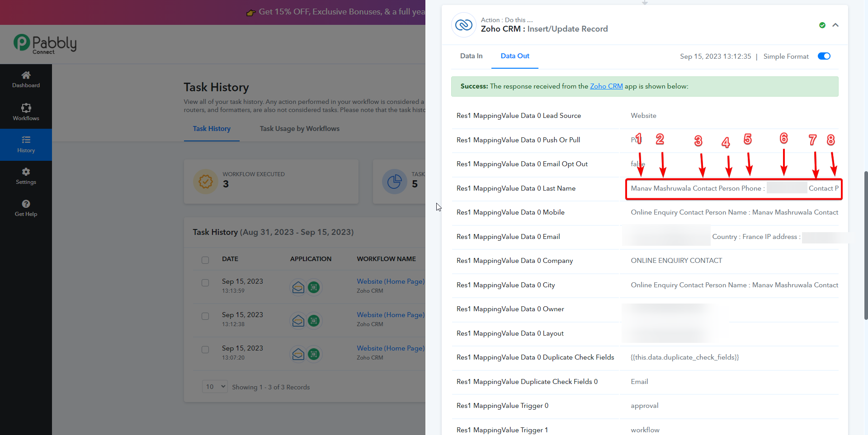Open Website (Home Page) workflow at 13:12:38
The height and width of the screenshot is (435, 868).
pyautogui.click(x=391, y=315)
